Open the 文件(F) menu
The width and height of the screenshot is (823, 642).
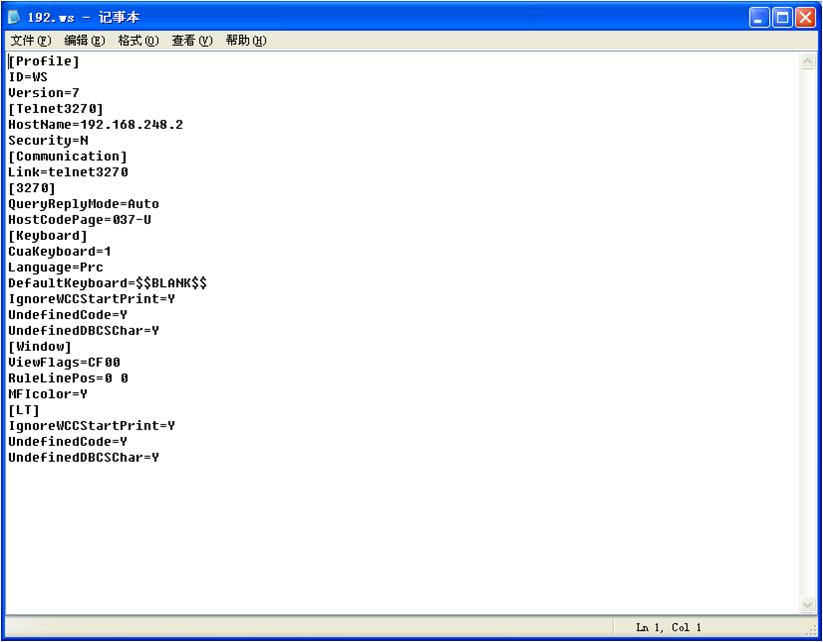[x=31, y=40]
